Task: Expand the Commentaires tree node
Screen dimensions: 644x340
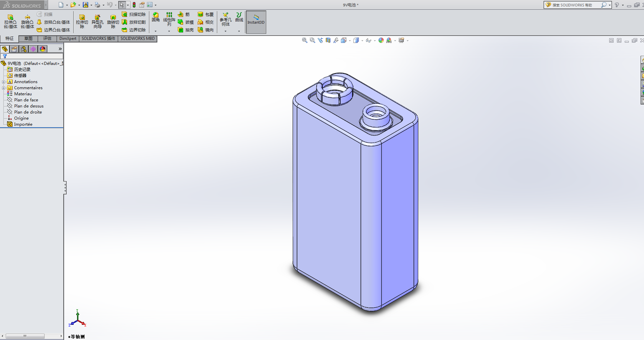Action: [x=4, y=88]
